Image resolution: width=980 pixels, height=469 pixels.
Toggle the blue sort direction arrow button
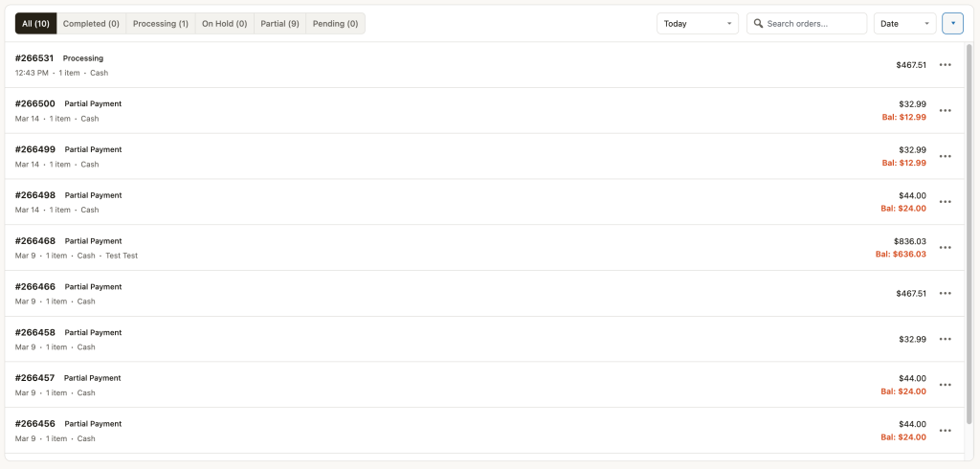tap(952, 24)
